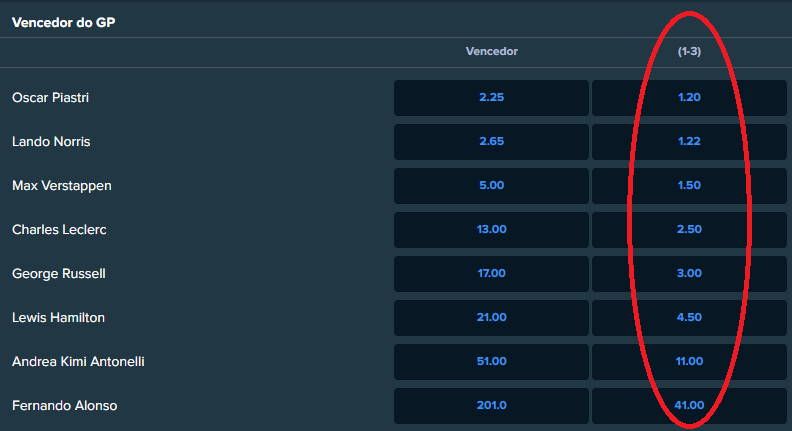Choose Fernando Alonso (1-3) odds 41.00
This screenshot has width=792, height=431.
click(x=689, y=405)
